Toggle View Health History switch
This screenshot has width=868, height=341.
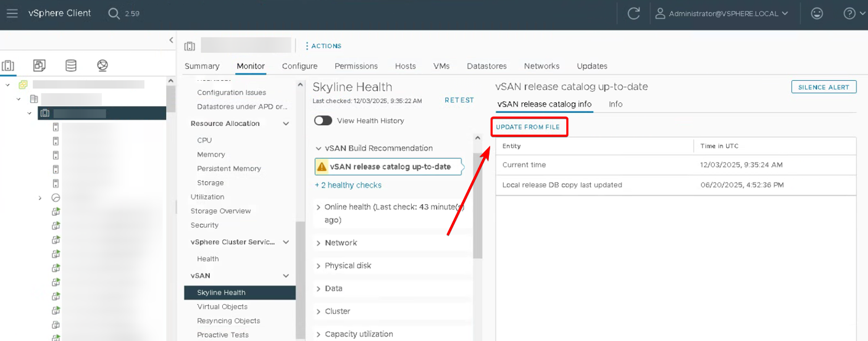[x=323, y=121]
